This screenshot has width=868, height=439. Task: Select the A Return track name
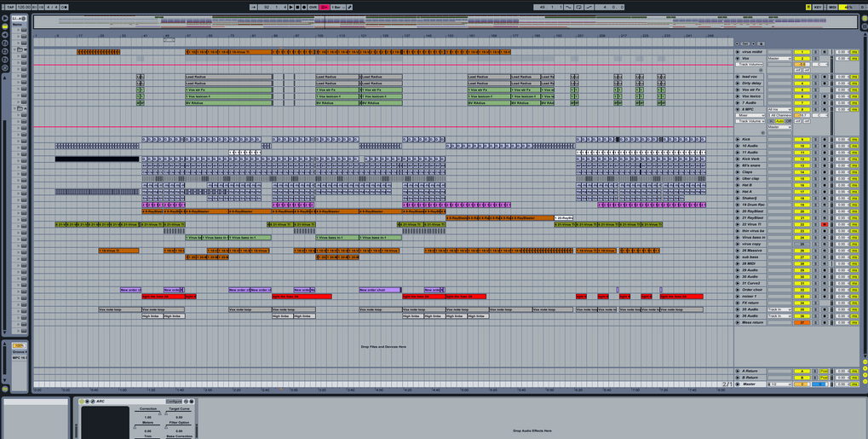pyautogui.click(x=750, y=371)
